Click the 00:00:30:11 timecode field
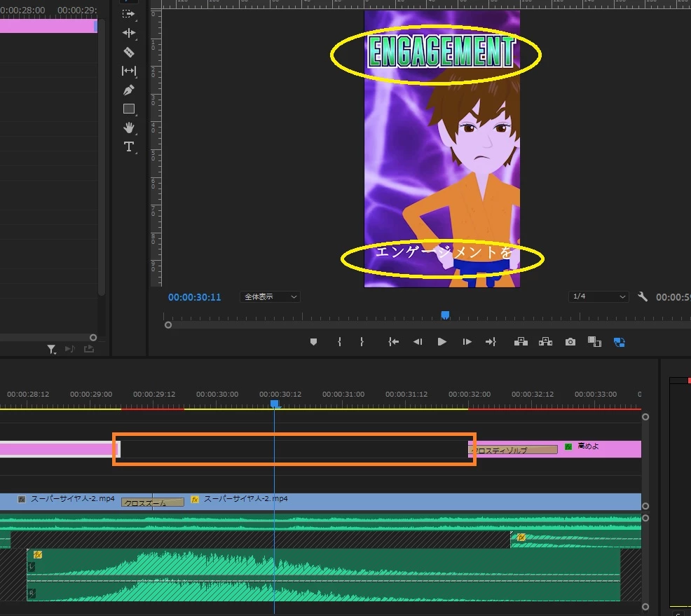This screenshot has width=691, height=616. [x=194, y=297]
